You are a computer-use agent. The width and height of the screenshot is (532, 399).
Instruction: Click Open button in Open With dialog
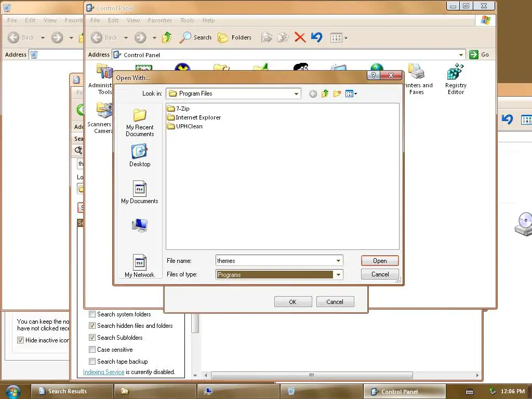click(380, 261)
